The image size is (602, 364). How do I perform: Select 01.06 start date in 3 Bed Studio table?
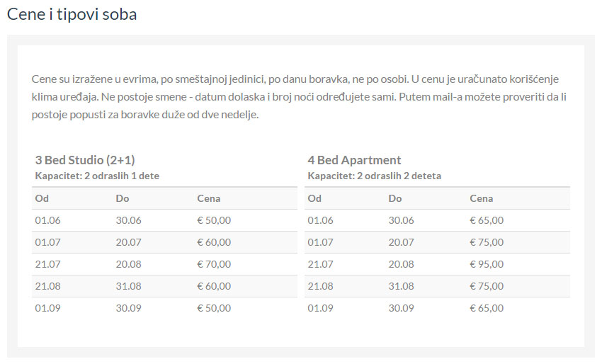47,220
